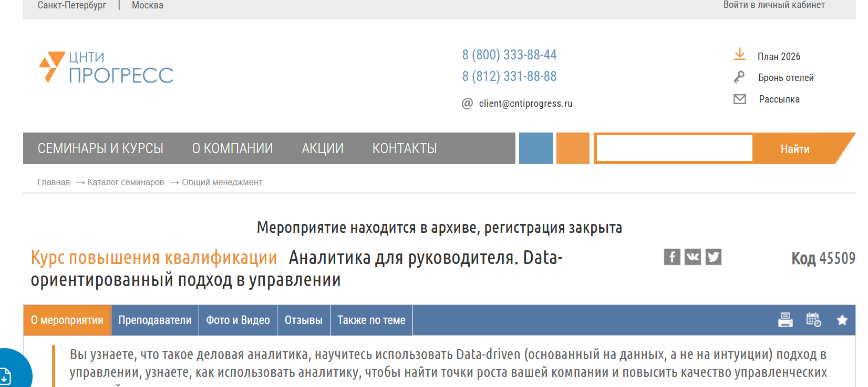
Task: Open the Семинары и курсы menu
Action: (100, 149)
